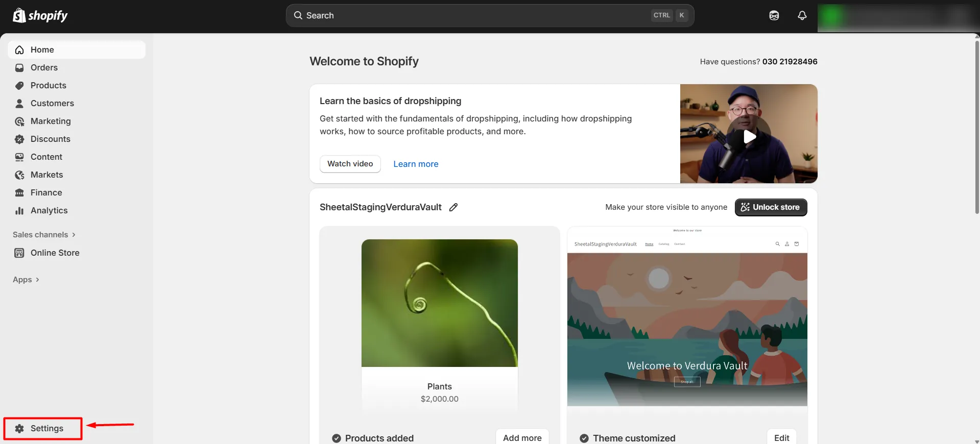Open Analytics in sidebar
The image size is (980, 444).
click(77, 210)
